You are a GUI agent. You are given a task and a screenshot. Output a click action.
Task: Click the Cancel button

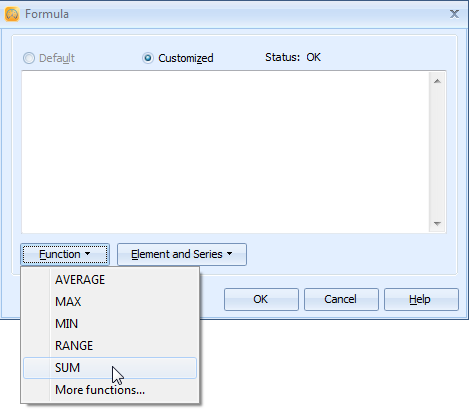click(341, 299)
